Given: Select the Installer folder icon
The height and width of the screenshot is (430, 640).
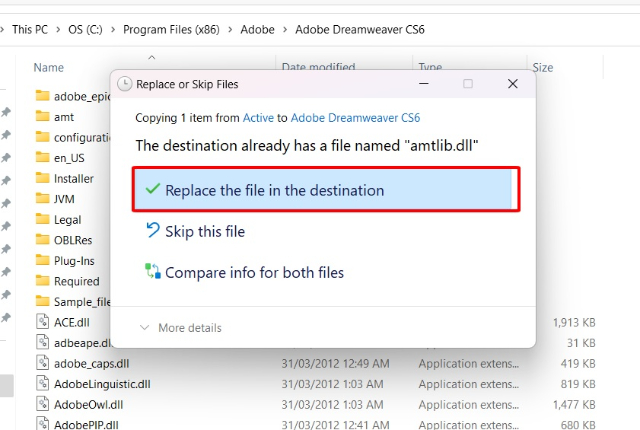Looking at the screenshot, I should tap(42, 178).
